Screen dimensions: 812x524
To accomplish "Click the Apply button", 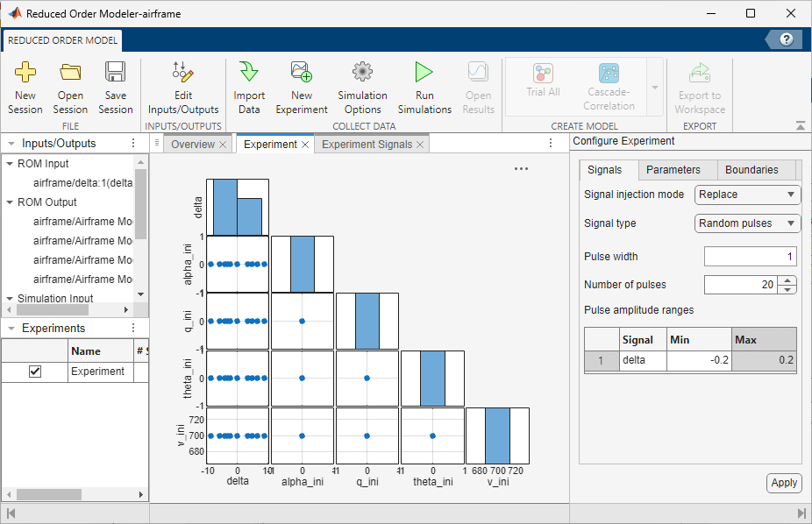I will coord(783,483).
